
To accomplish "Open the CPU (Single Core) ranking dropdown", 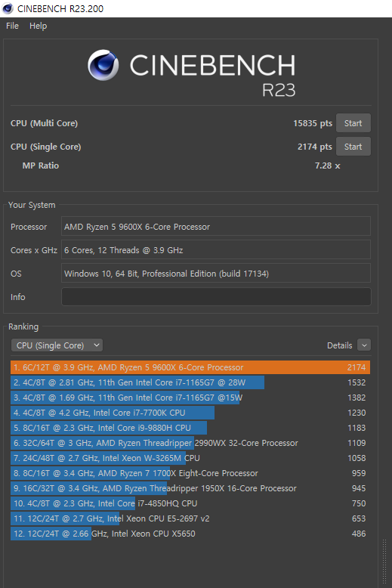I will pyautogui.click(x=57, y=345).
